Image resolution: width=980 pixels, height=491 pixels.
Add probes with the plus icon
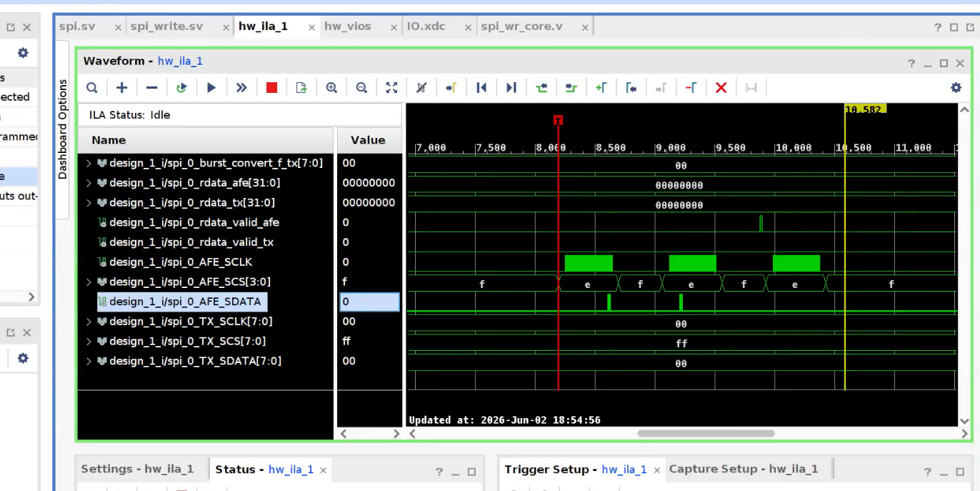[x=122, y=87]
